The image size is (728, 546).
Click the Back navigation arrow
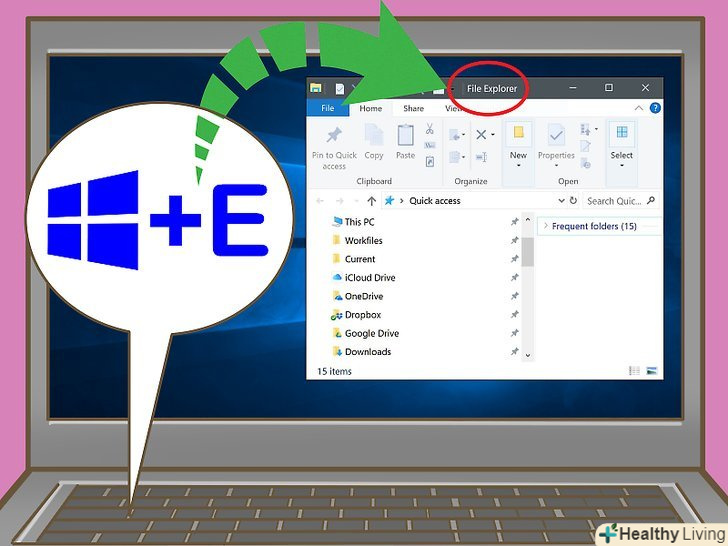tap(320, 201)
